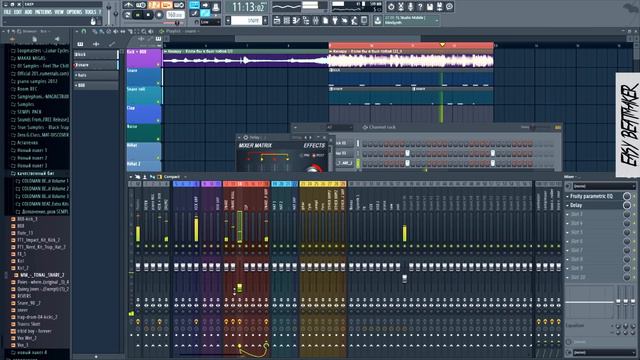Click the microphone recording icon
The height and width of the screenshot is (360, 640).
410,7
